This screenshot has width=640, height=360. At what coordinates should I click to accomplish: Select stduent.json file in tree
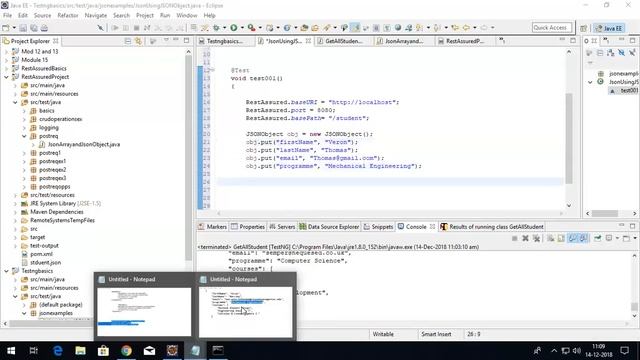[x=45, y=262]
